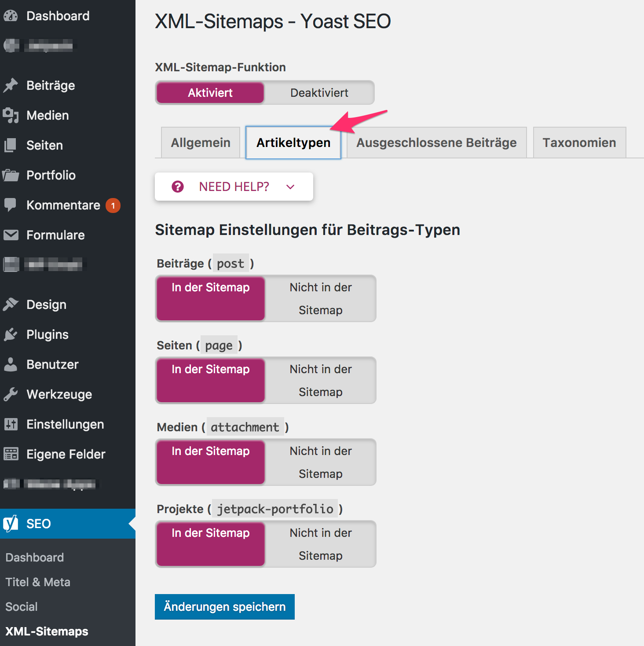
Task: Click the Dashboard gauge icon in sidebar
Action: (11, 16)
